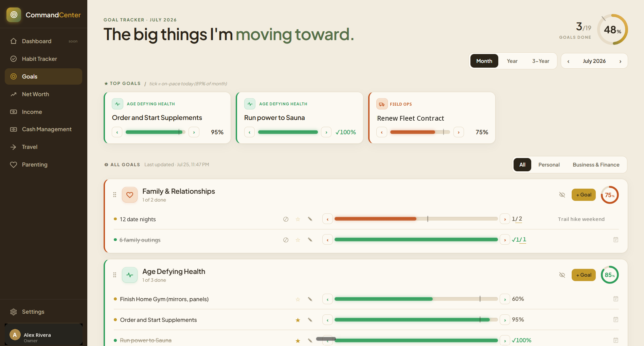Edit the Finish Home Gym goal
The height and width of the screenshot is (346, 644).
click(310, 299)
